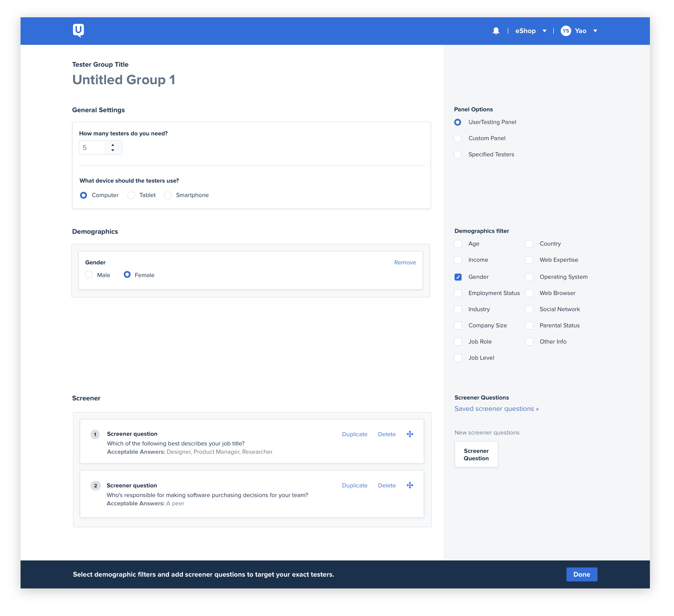Open the eShop workspace dropdown
This screenshot has width=674, height=616.
click(530, 31)
